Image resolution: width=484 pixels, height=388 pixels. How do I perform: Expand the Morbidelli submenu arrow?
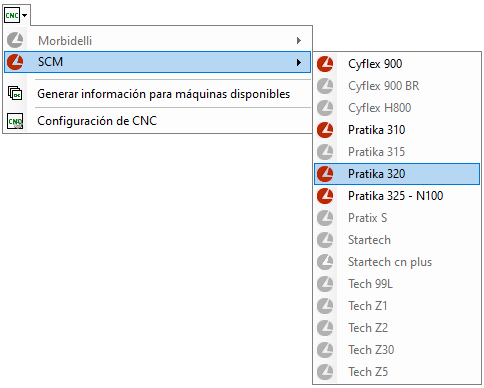pyautogui.click(x=299, y=41)
